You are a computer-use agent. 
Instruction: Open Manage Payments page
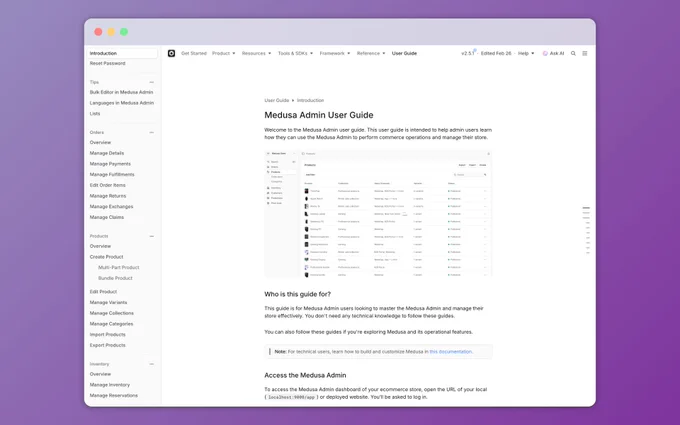(110, 164)
